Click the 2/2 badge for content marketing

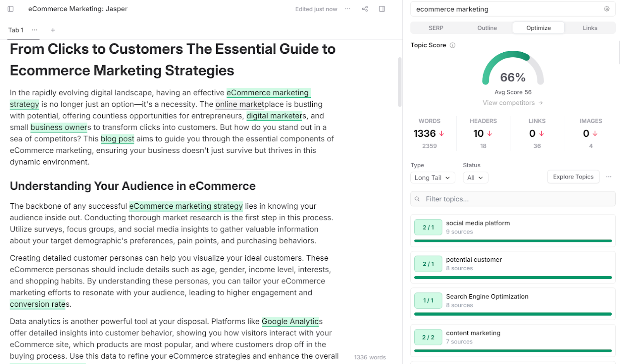coord(428,337)
